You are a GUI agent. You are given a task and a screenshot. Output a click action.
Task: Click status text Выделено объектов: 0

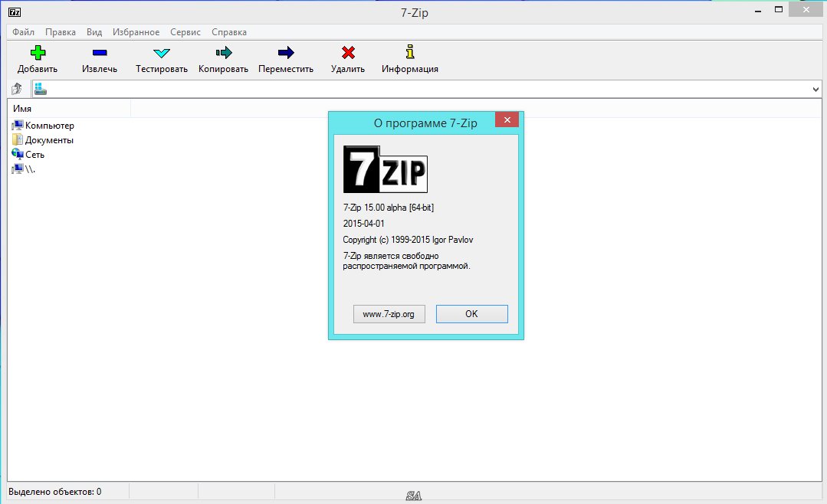(55, 492)
